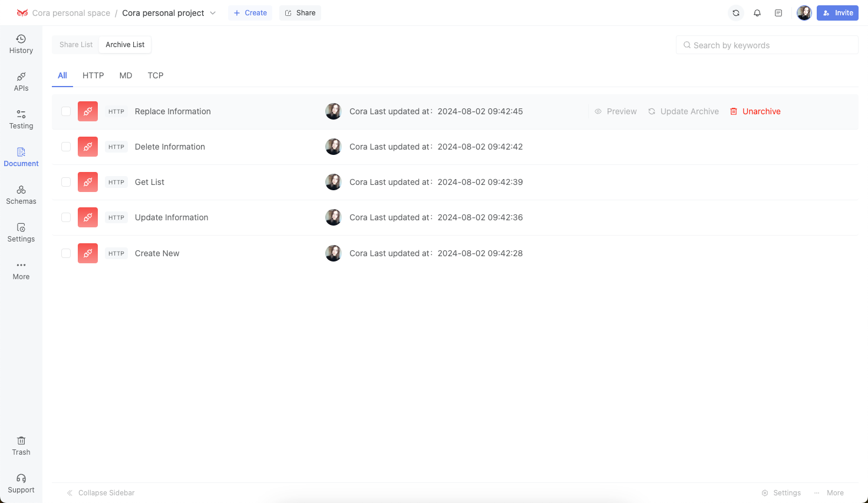Click the red API icon for Delete Information
Viewport: 868px width, 503px height.
point(88,147)
